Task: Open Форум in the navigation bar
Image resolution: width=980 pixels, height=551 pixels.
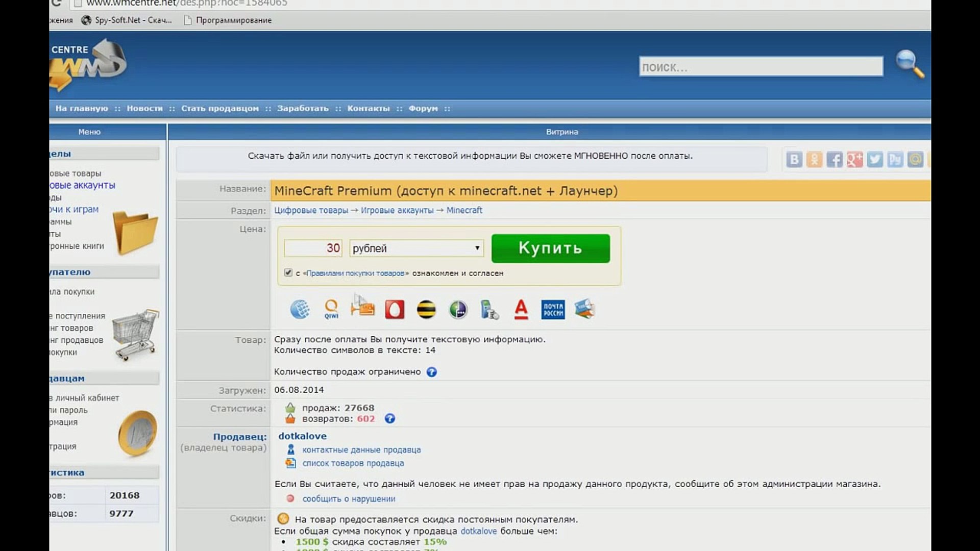Action: pos(423,108)
